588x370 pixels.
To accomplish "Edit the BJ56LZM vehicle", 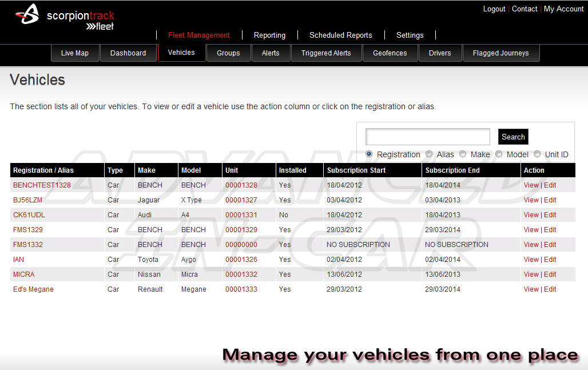I will 550,200.
